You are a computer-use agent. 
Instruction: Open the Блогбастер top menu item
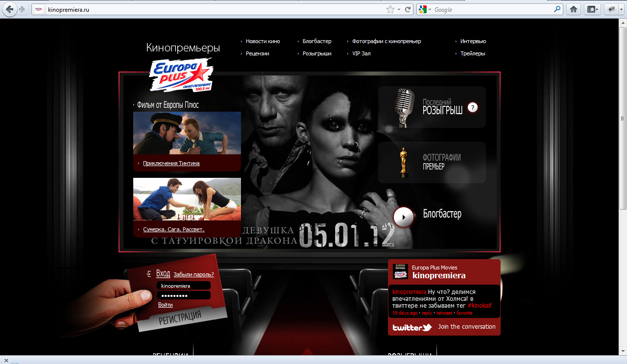pyautogui.click(x=317, y=41)
